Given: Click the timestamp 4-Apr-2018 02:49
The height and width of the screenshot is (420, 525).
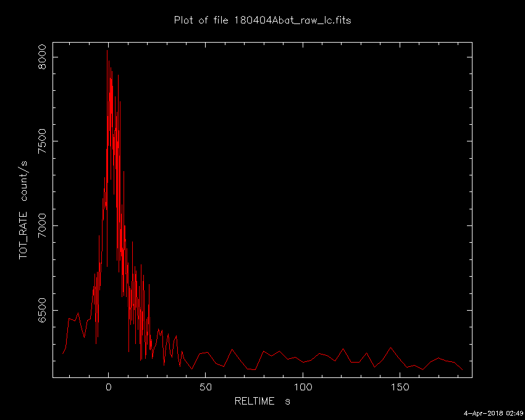Looking at the screenshot, I should 493,413.
